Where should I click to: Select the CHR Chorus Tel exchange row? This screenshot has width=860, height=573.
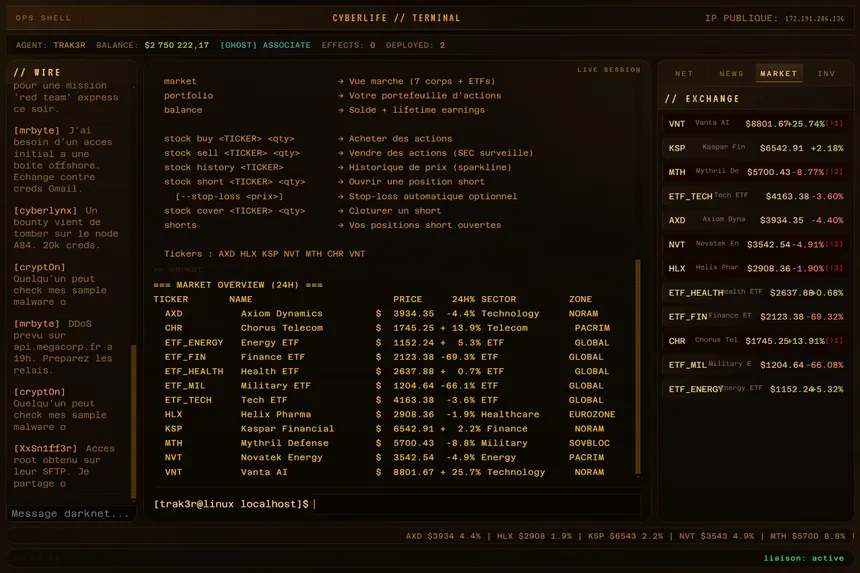tap(755, 341)
